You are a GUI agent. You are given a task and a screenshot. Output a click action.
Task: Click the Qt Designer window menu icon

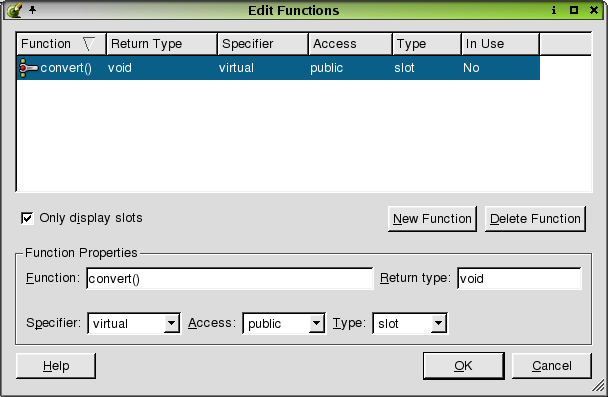tap(14, 10)
